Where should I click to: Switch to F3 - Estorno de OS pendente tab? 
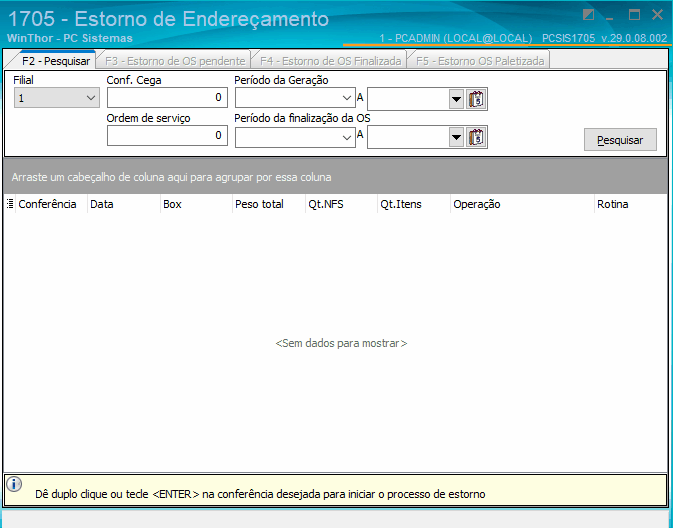pyautogui.click(x=175, y=61)
